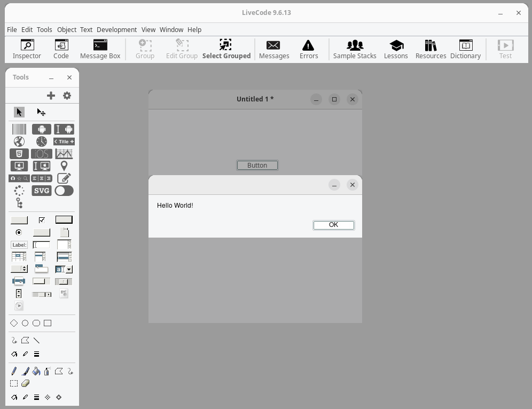
Task: Click the Errors toolbar icon
Action: point(308,49)
